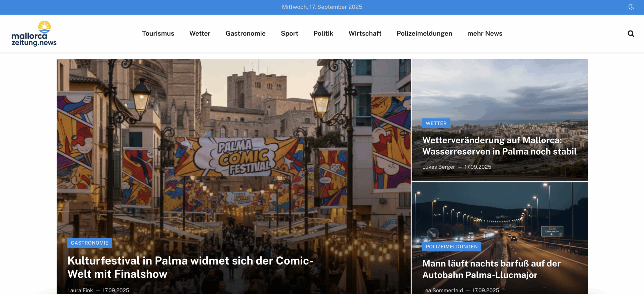Read the Wetterveränderung auf Mallorca article
The height and width of the screenshot is (294, 644).
[x=499, y=146]
